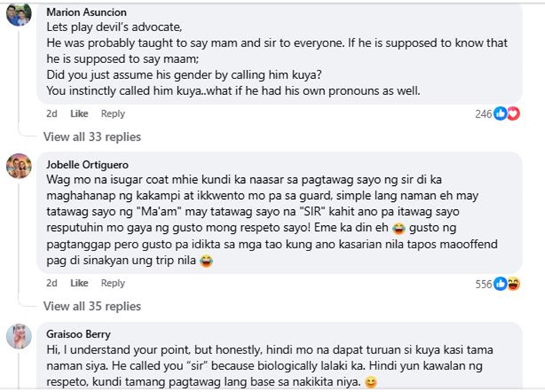Like Marion Asuncion's comment

point(79,114)
